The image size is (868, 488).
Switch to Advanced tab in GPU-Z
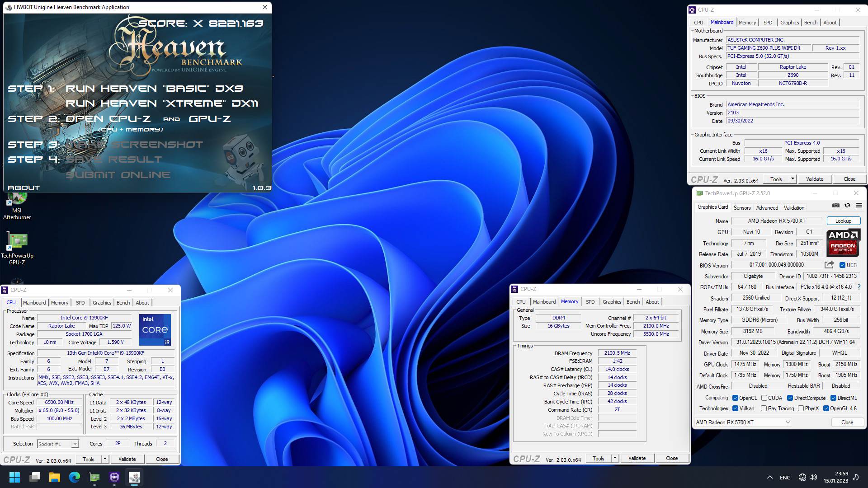[767, 208]
